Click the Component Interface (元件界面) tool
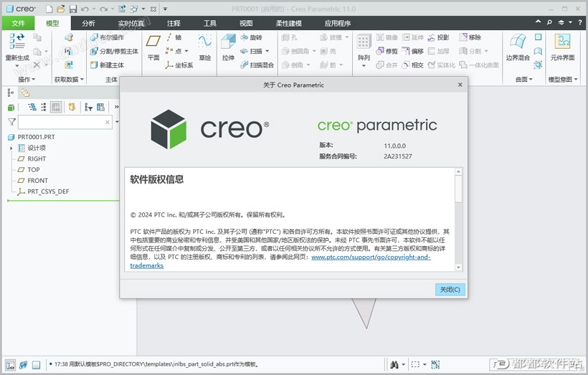The image size is (588, 375). point(562,47)
